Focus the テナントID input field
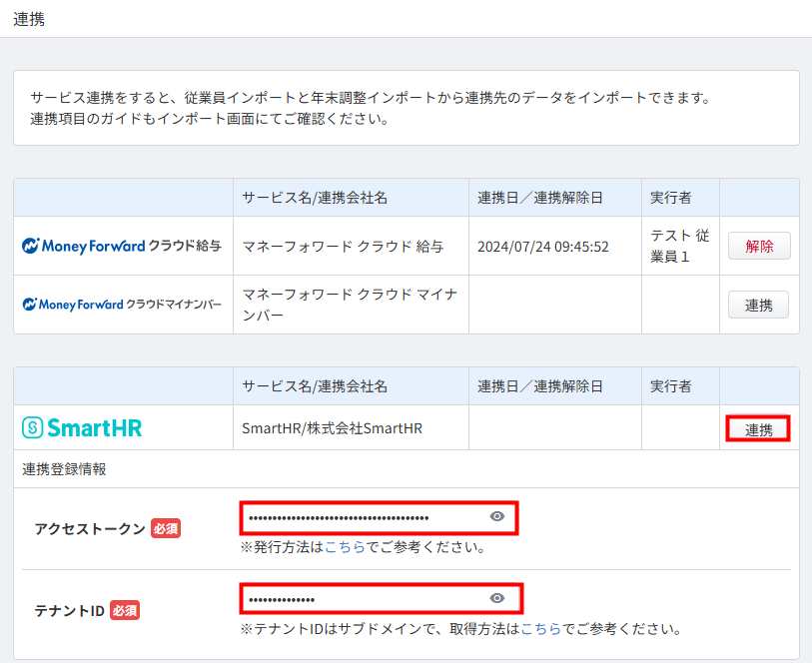The image size is (812, 663). pyautogui.click(x=382, y=599)
